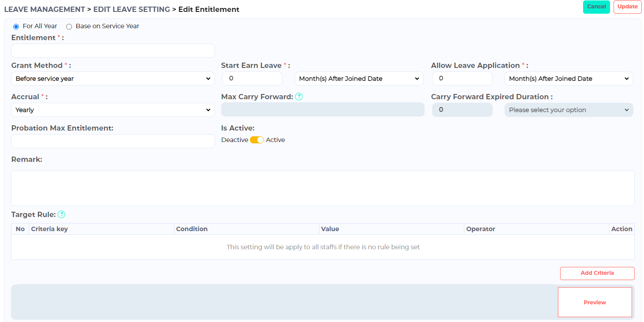
Task: Click the No column header
Action: tap(20, 229)
